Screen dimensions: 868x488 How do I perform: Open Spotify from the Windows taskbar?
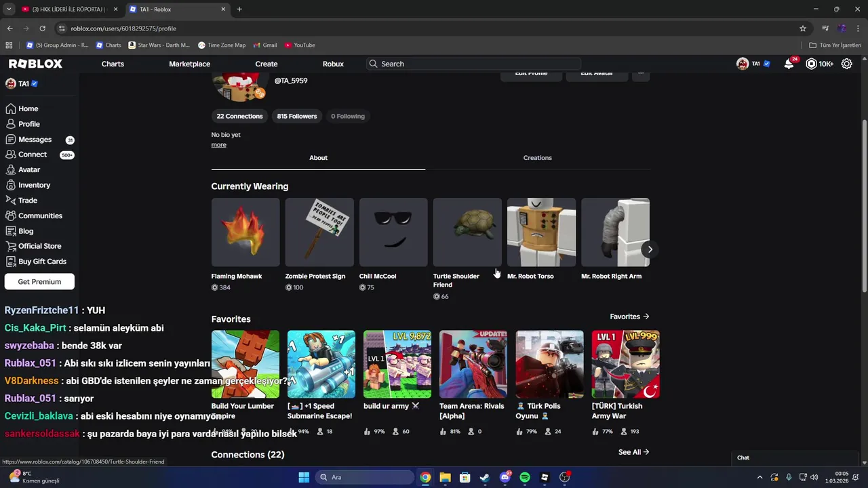(525, 477)
